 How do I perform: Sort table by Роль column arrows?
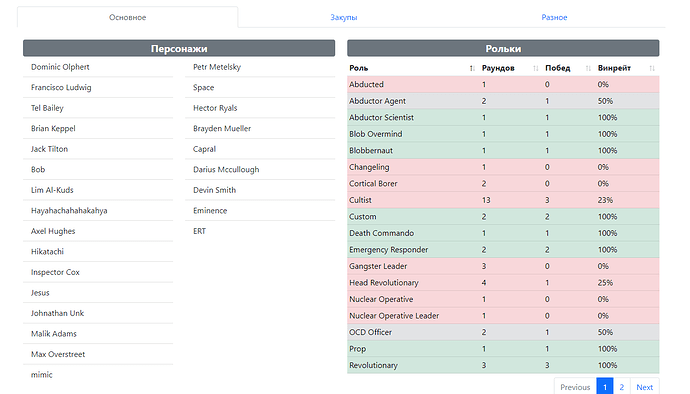(472, 68)
